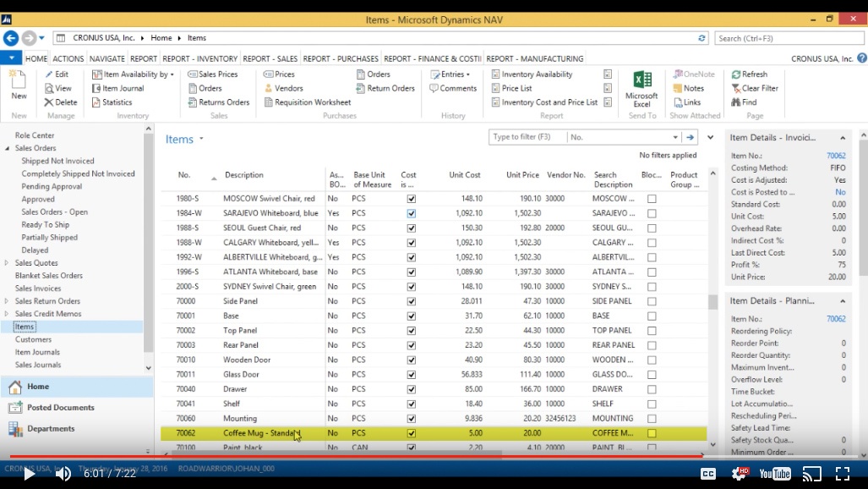Export list with the Microsoft Excel icon
868x489 pixels.
tap(641, 88)
